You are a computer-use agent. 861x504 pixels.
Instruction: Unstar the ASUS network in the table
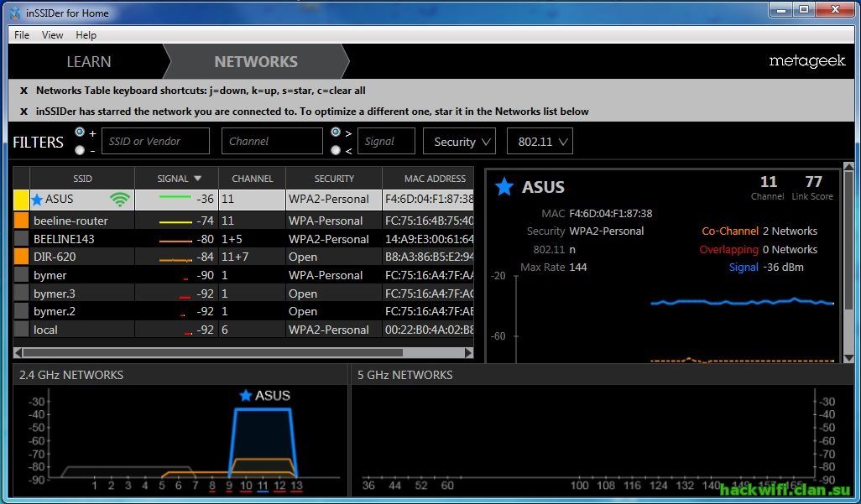[37, 200]
